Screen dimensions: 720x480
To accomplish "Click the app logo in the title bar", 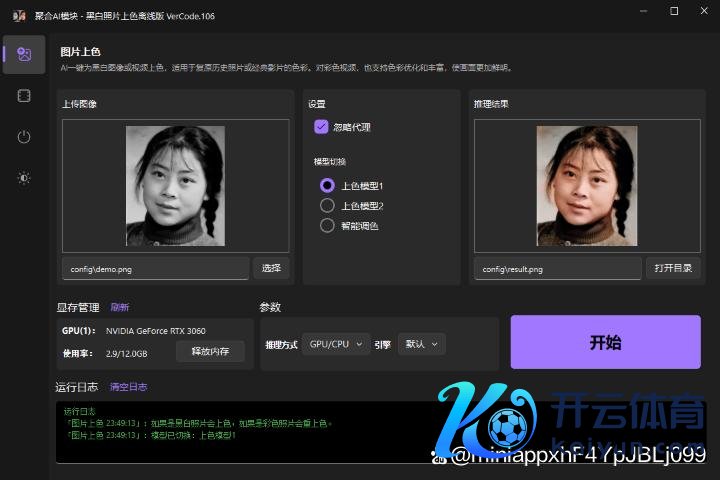I will (x=17, y=16).
